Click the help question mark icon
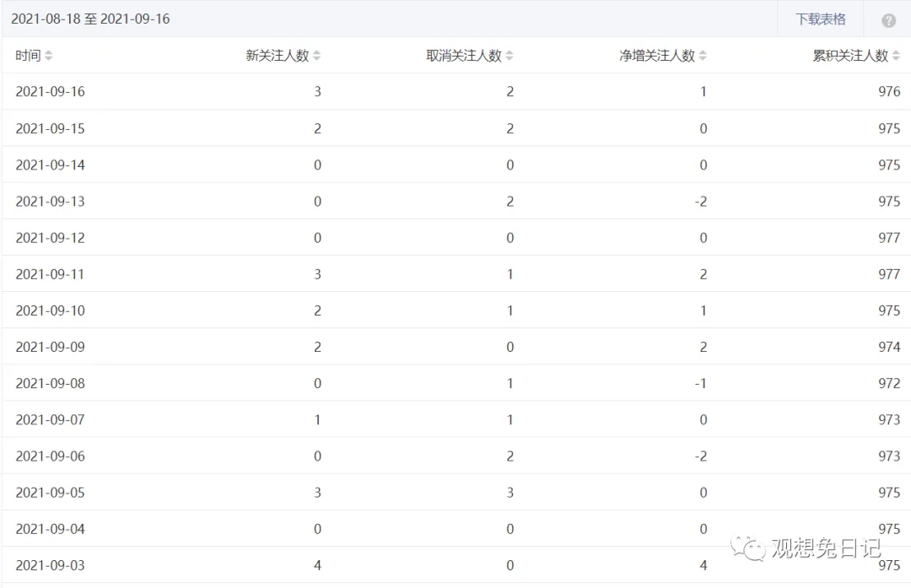 (888, 20)
